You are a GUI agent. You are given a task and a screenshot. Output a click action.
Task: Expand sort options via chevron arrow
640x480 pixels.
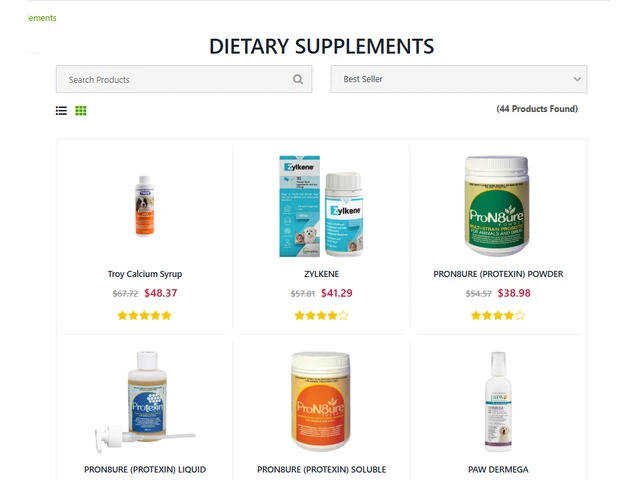(577, 79)
